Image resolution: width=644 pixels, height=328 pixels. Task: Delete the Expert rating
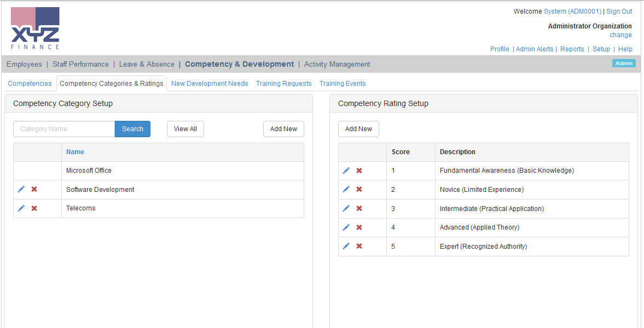tap(359, 246)
